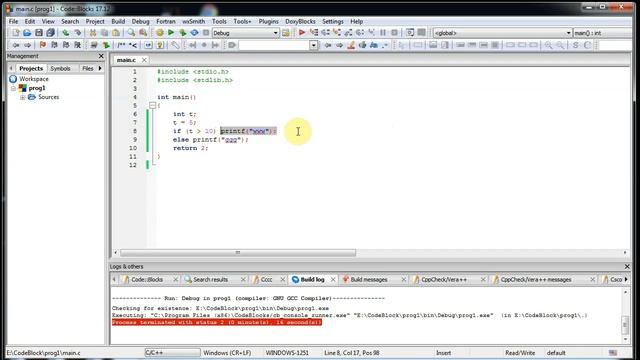This screenshot has width=640, height=360.
Task: Click the Jump forward arrow icon
Action: click(x=27, y=45)
